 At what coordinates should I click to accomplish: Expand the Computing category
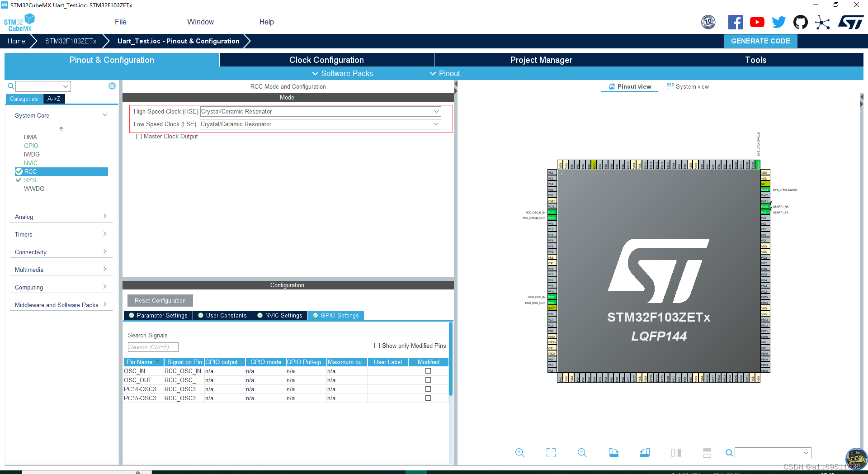point(61,287)
